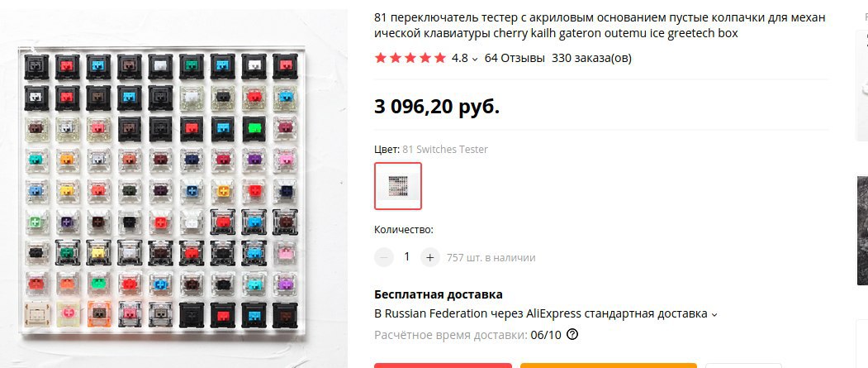Viewport: 868px width, 368px height.
Task: Click the 4.8 rating score number
Action: coord(459,58)
